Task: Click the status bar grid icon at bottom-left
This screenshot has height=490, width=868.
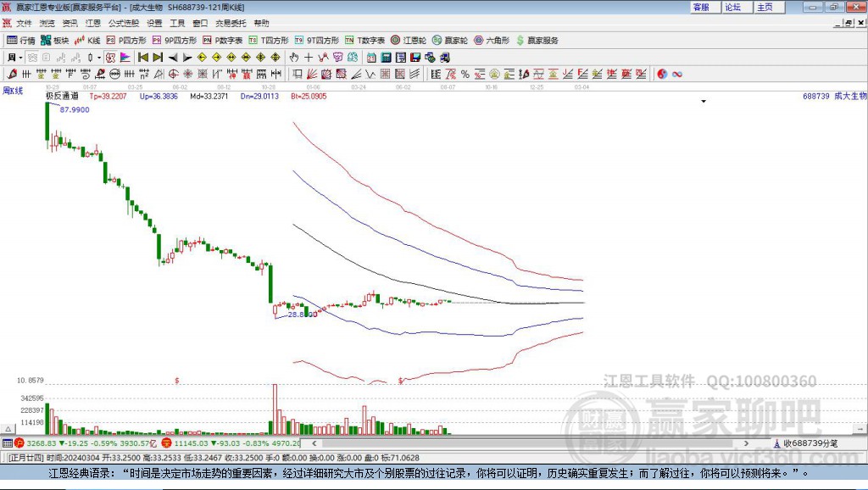Action: click(x=7, y=443)
